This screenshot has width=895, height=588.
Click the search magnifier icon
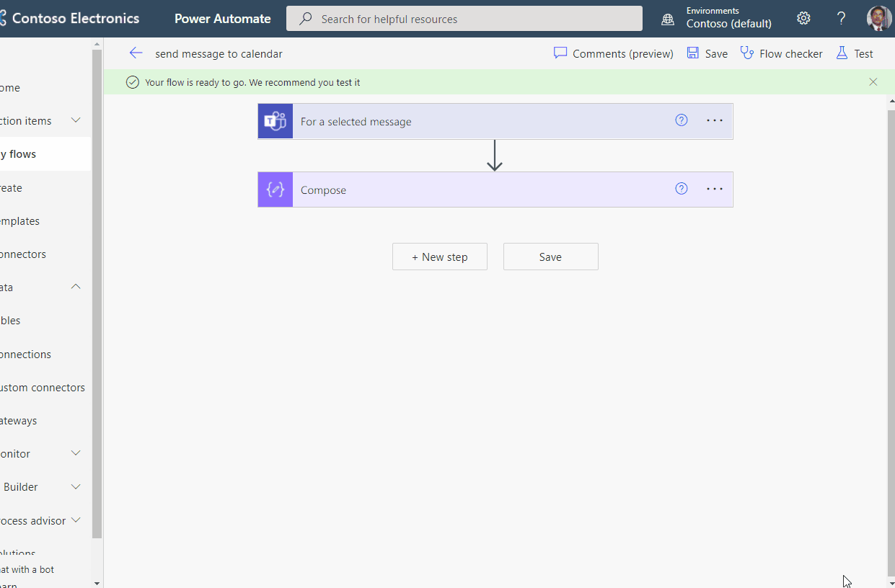pos(306,19)
